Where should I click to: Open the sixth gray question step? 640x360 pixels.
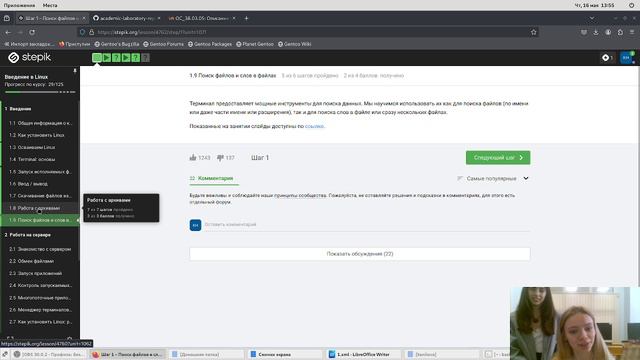pyautogui.click(x=145, y=58)
